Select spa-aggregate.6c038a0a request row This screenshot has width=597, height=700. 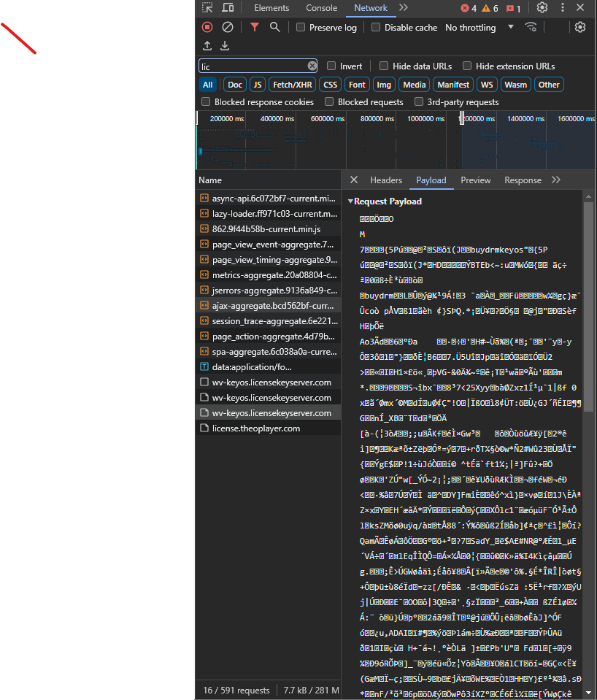pyautogui.click(x=268, y=352)
